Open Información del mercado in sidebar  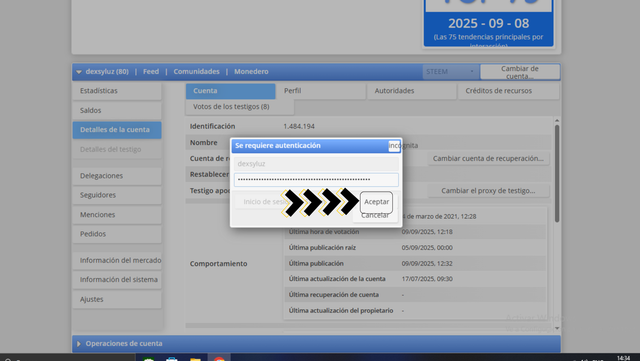tap(117, 261)
